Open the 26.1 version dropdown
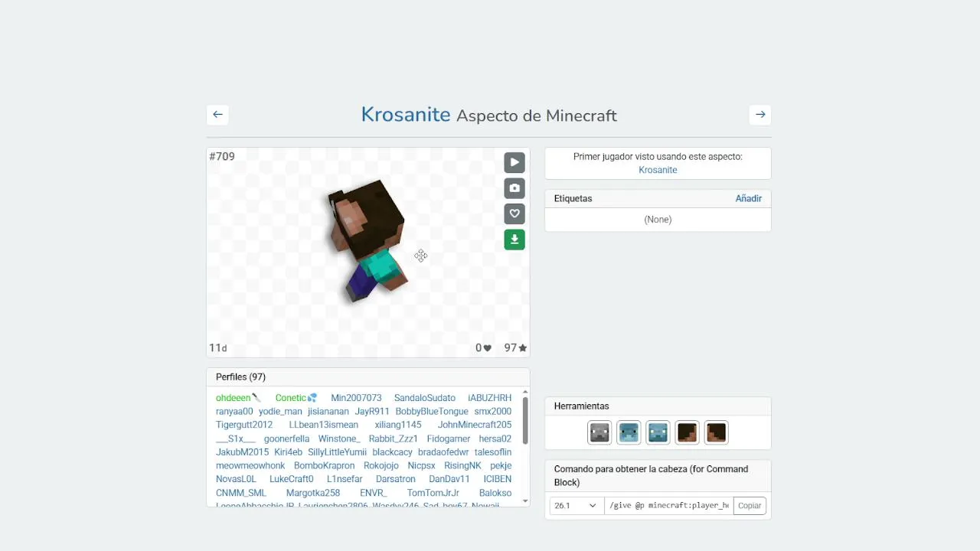 576,506
